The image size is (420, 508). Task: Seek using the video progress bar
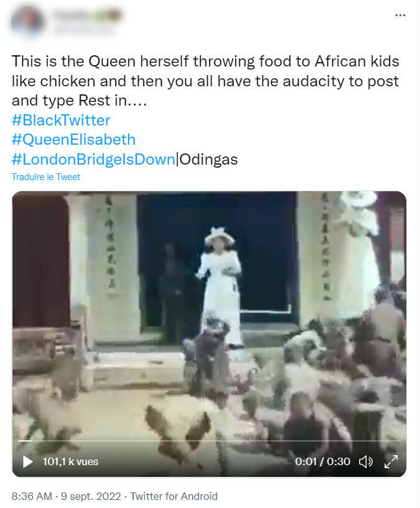pyautogui.click(x=209, y=442)
